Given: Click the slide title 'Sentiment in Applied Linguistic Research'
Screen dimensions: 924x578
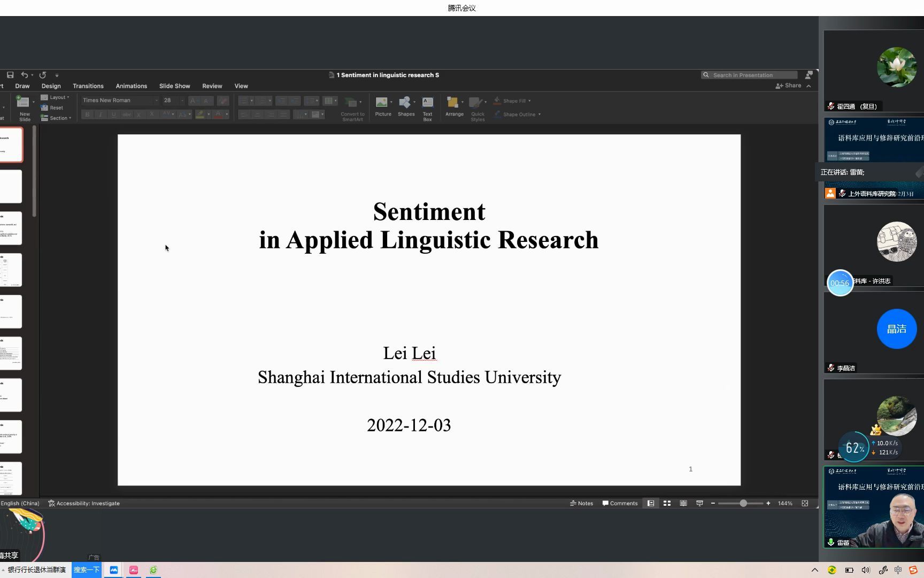Looking at the screenshot, I should click(x=429, y=225).
